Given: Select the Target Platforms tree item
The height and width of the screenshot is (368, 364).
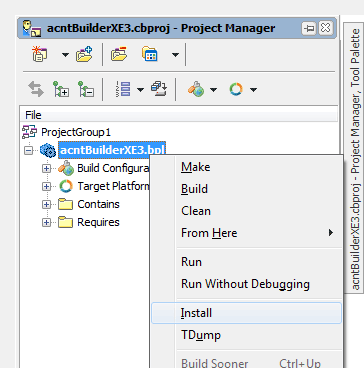Looking at the screenshot, I should click(x=113, y=186).
